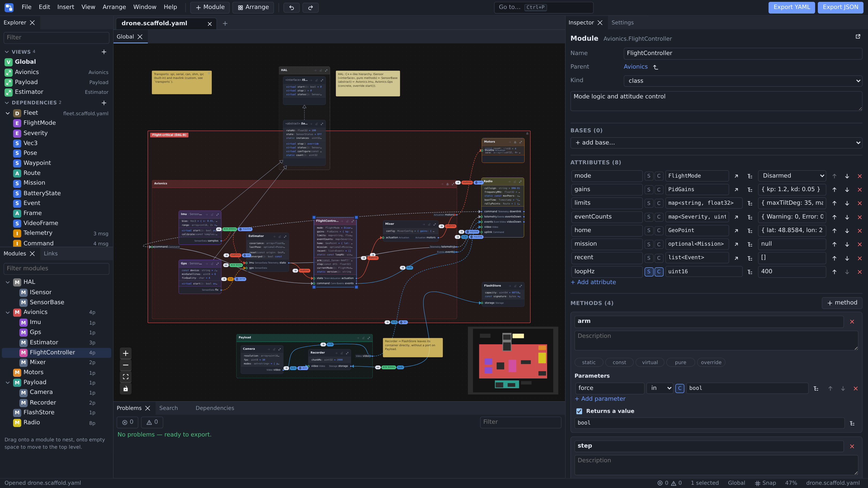
Task: Remove the arm method with its red X
Action: tap(852, 322)
